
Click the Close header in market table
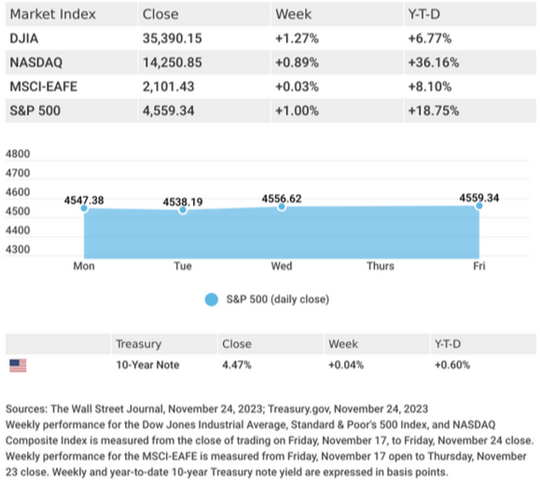160,14
